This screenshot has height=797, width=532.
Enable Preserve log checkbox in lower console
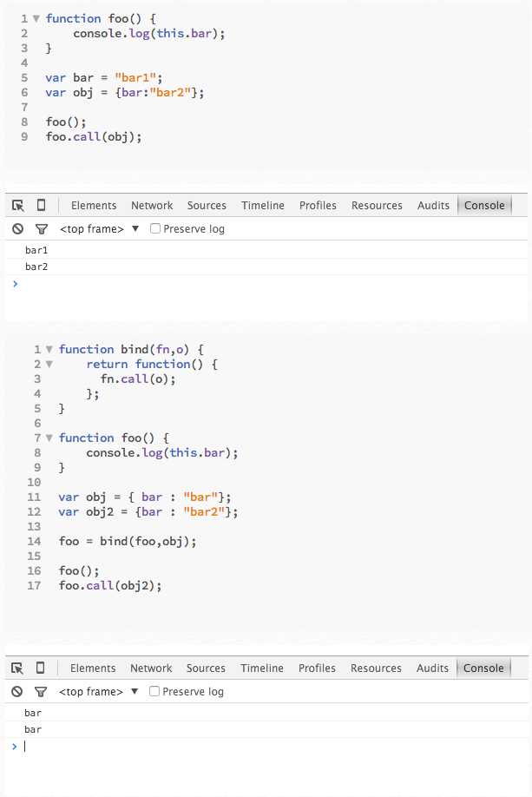(154, 691)
